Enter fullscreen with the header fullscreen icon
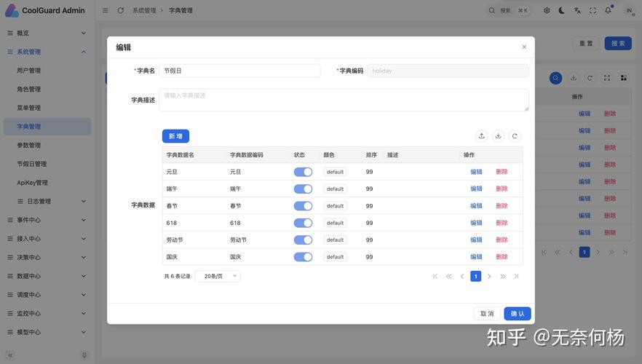 pos(593,10)
